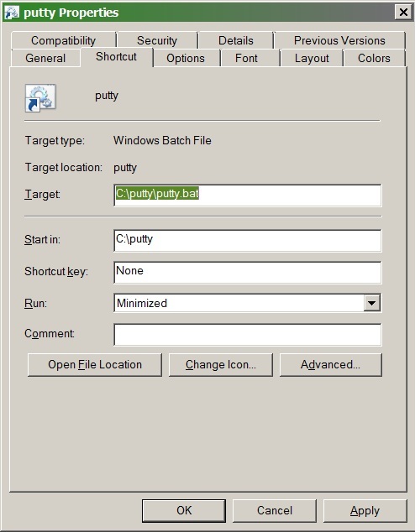Viewport: 415px width, 532px height.
Task: Switch to the General tab
Action: tap(45, 58)
